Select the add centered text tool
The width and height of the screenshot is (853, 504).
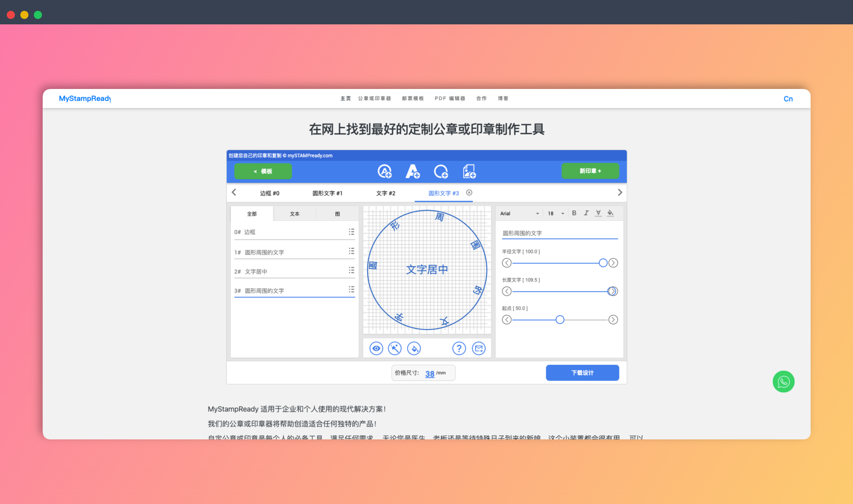[x=413, y=171]
